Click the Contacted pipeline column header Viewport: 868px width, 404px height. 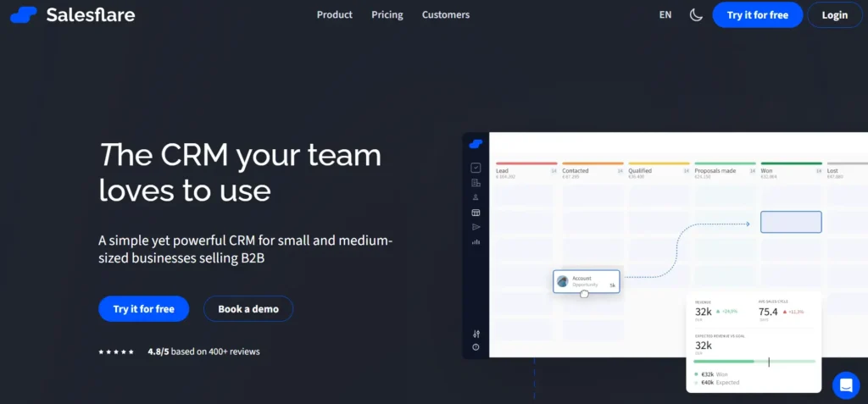(593, 171)
